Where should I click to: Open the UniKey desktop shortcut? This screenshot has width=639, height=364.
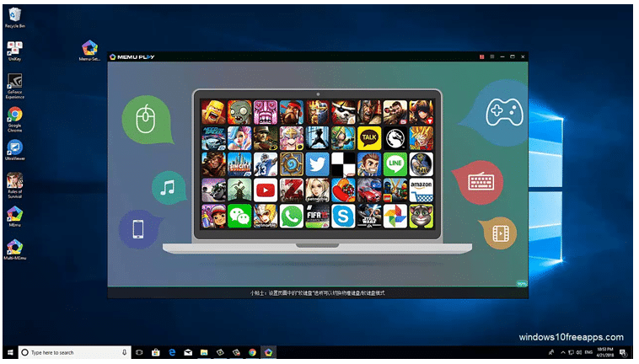point(14,51)
